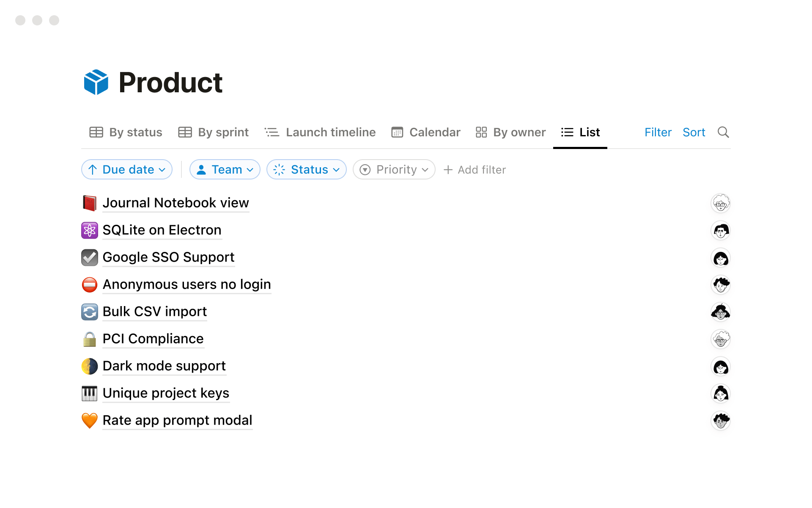
Task: Click the Product page cube icon
Action: pos(96,82)
